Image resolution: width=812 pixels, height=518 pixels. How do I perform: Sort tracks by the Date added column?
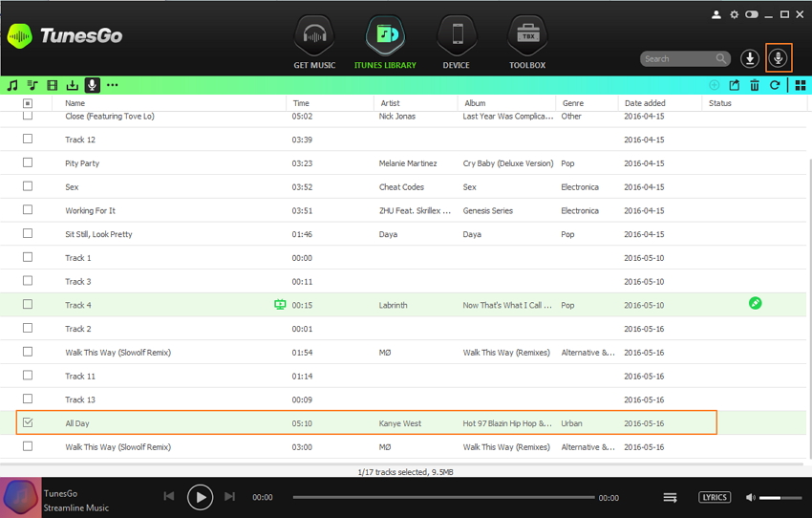click(645, 103)
